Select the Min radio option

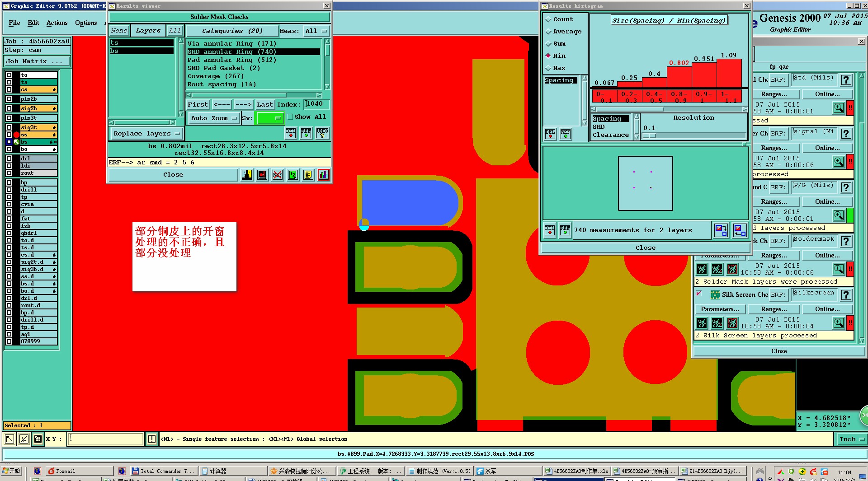click(548, 56)
